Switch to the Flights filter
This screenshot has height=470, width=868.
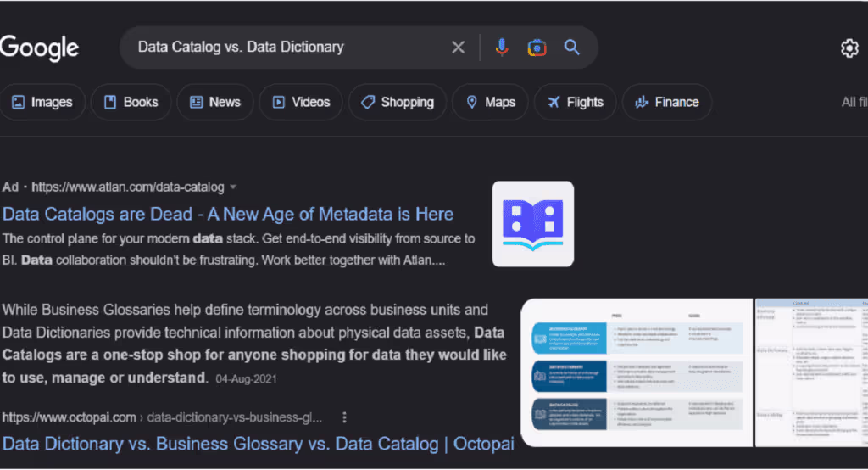click(576, 102)
